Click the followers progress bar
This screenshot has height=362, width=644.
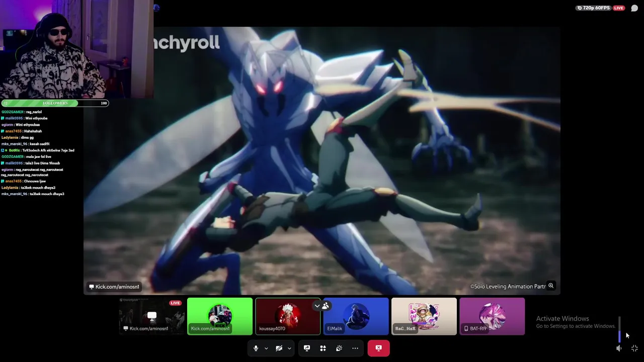click(x=54, y=103)
